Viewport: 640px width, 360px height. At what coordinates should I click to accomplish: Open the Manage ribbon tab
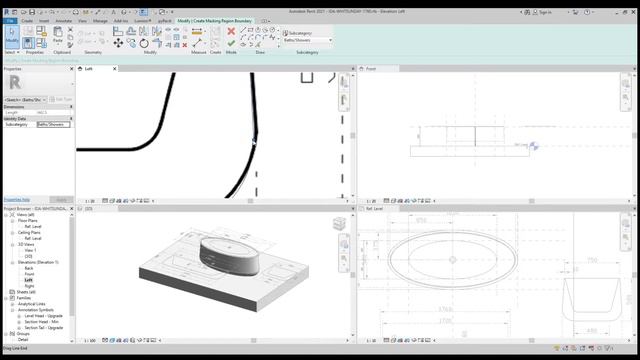[x=100, y=21]
